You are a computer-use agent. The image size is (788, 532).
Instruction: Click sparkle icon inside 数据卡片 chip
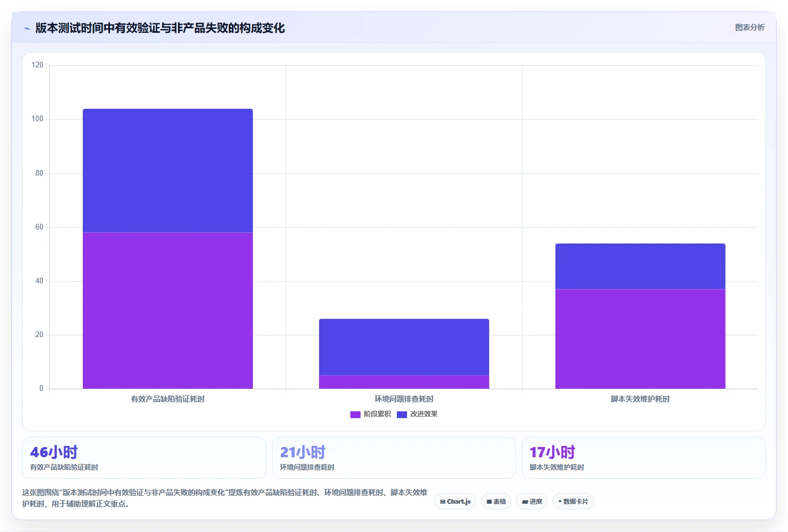[560, 501]
